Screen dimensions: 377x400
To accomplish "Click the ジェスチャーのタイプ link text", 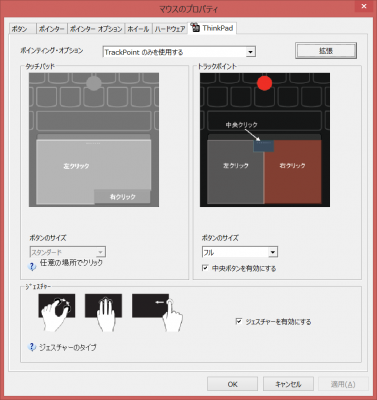I will pos(68,347).
